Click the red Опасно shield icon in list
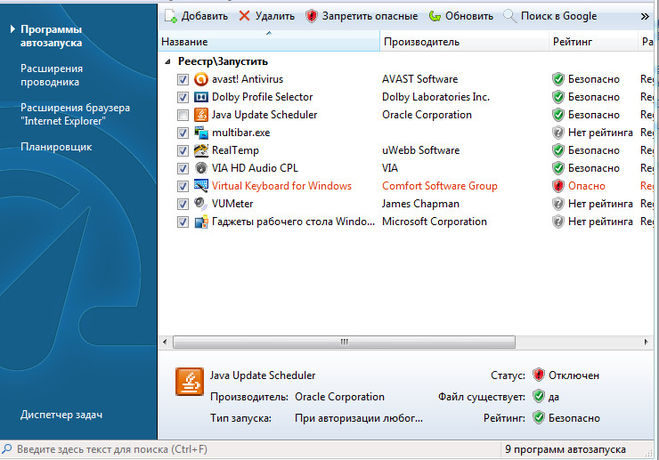659x460 pixels. click(558, 186)
